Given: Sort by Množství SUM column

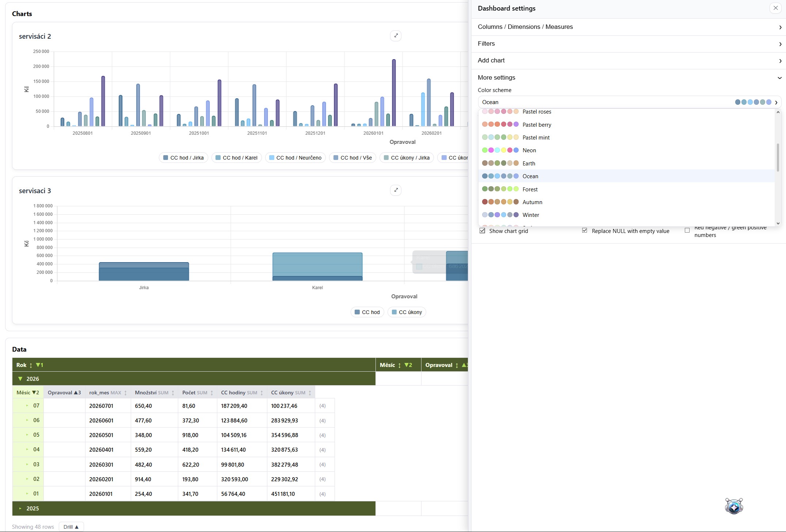Looking at the screenshot, I should 173,393.
